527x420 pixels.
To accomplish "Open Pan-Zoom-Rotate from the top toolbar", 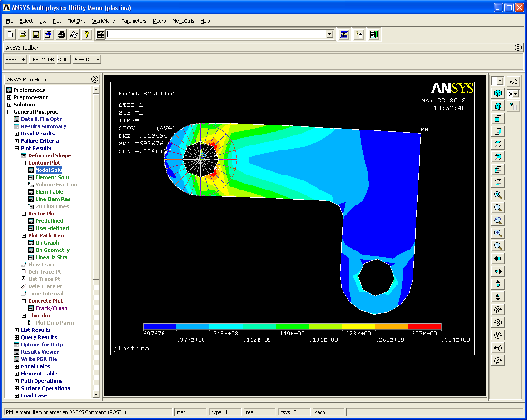I will 49,34.
